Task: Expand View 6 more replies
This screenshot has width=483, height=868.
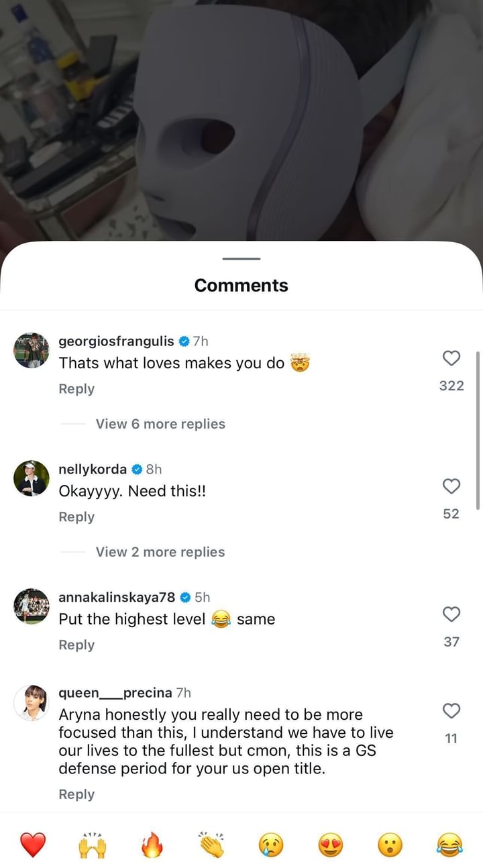Action: click(x=160, y=424)
